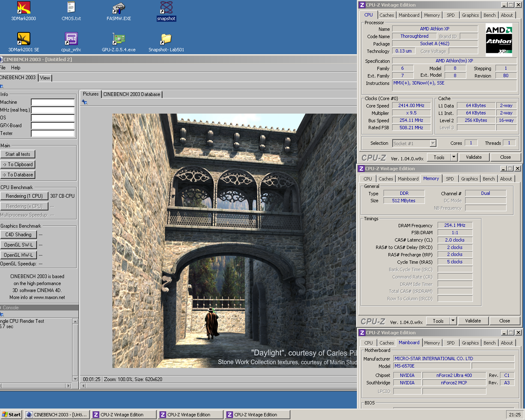
Task: Open Socket #1 selection dropdown
Action: [433, 144]
